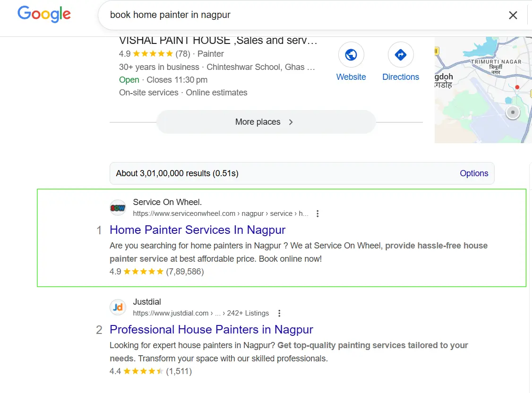Open the Options menu
The image size is (532, 393).
click(473, 173)
